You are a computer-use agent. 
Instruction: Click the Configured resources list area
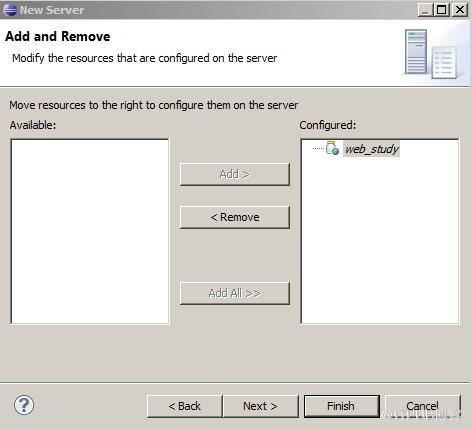(x=380, y=231)
